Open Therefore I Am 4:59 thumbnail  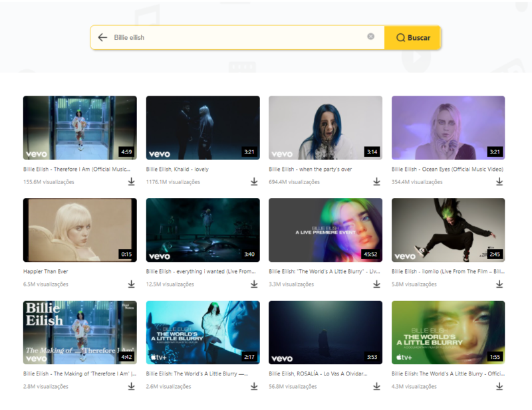pyautogui.click(x=80, y=128)
